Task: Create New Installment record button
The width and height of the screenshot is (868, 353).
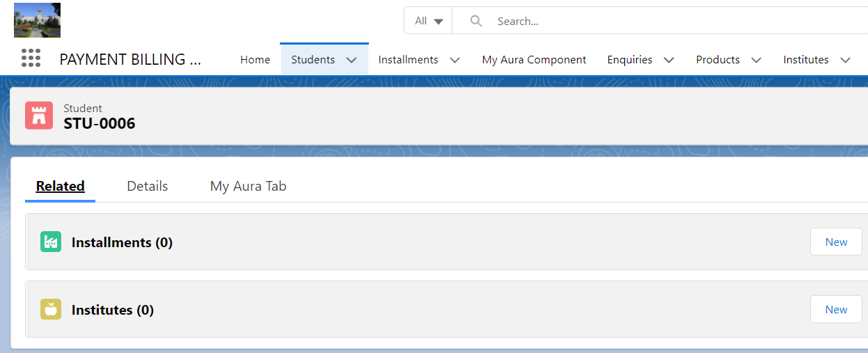Action: [x=836, y=242]
